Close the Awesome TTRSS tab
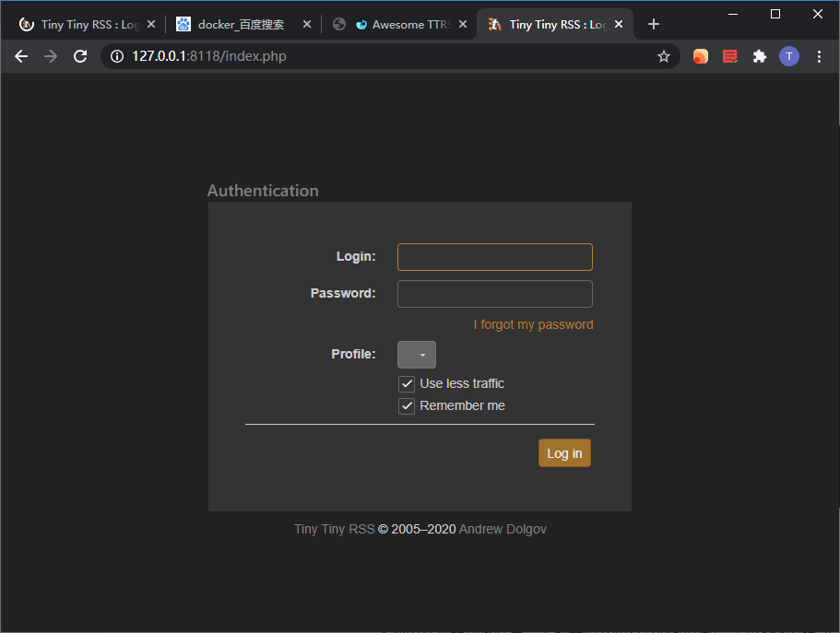The width and height of the screenshot is (840, 633). pos(463,25)
